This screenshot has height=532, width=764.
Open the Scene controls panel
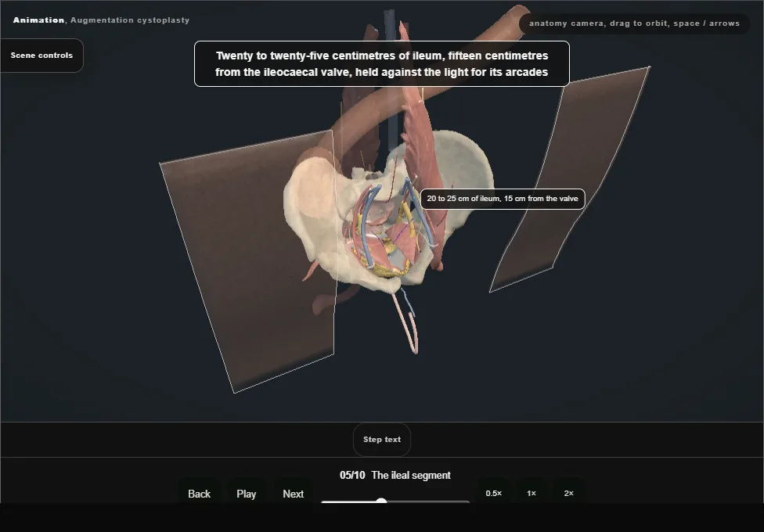(41, 56)
